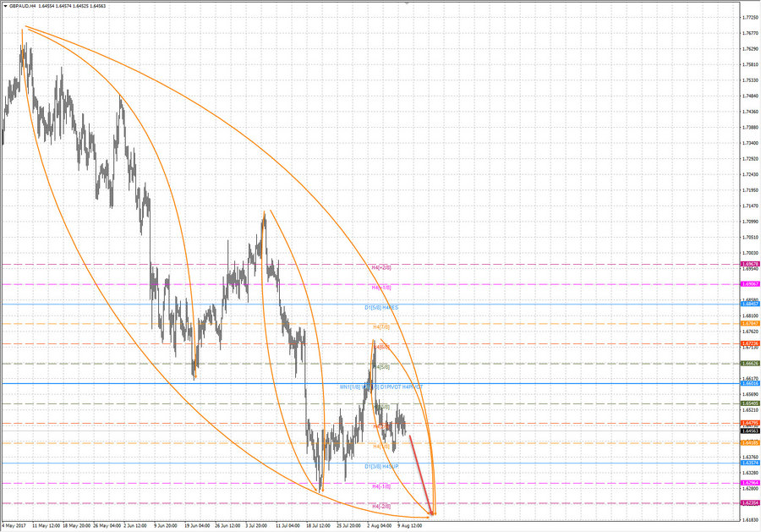This screenshot has width=761, height=532.
Task: Click the 18 May 20:00 time label
Action: coord(77,525)
